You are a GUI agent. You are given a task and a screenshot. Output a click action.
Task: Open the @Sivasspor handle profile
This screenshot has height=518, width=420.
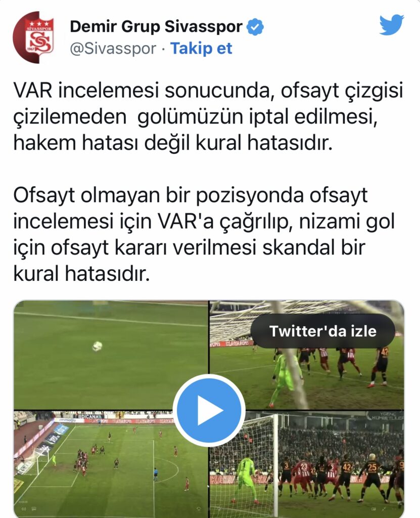(x=113, y=49)
